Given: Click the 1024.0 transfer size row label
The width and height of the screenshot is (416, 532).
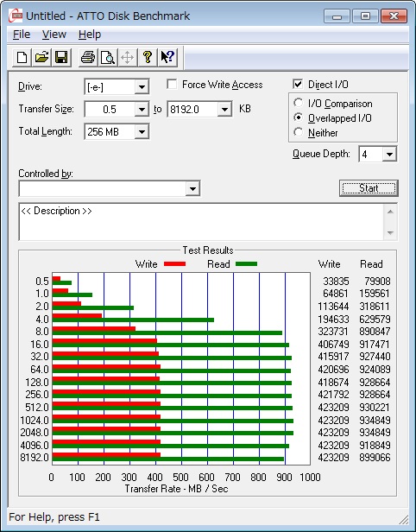Looking at the screenshot, I should click(x=35, y=421).
